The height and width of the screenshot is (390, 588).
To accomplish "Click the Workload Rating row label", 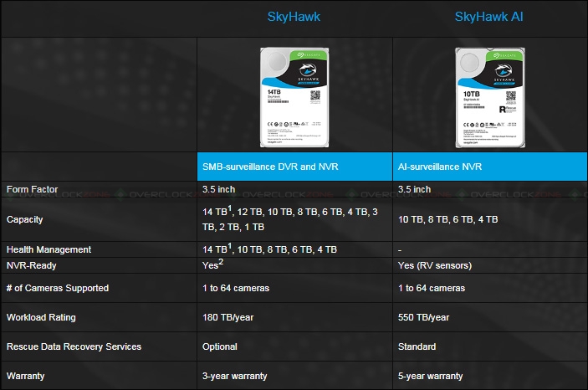I will coord(41,317).
